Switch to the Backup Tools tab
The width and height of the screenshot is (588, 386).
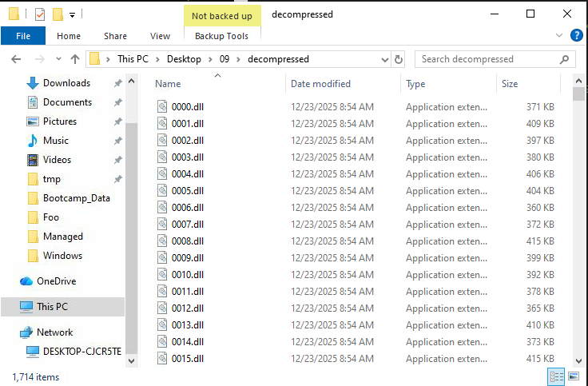click(221, 36)
